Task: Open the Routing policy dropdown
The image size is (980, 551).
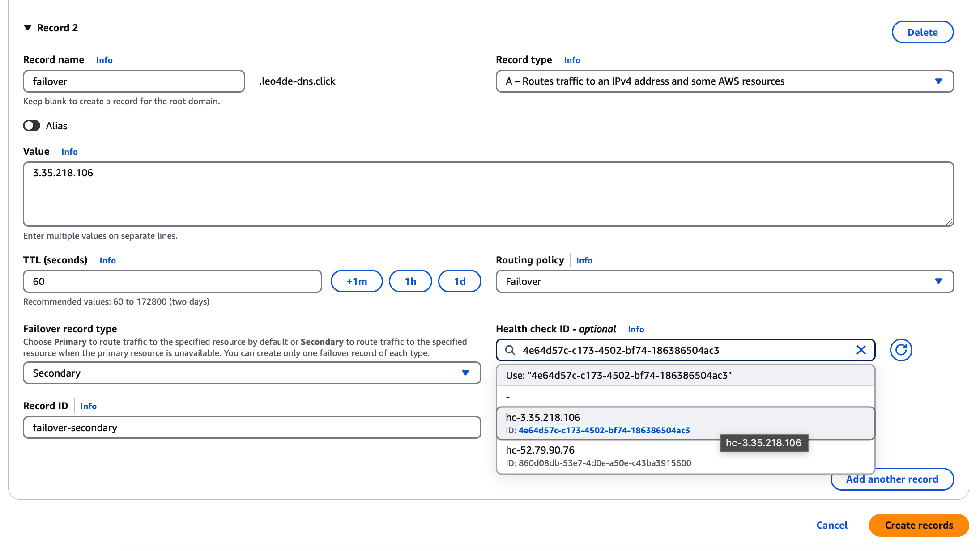Action: 724,281
